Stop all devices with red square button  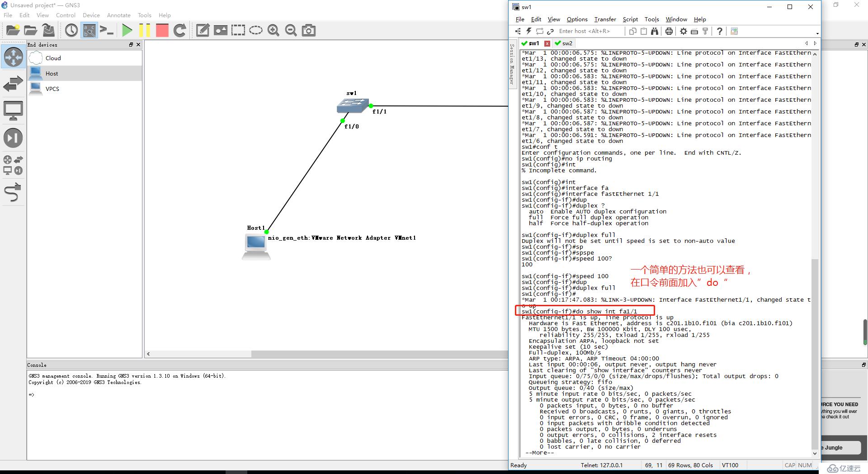(162, 30)
